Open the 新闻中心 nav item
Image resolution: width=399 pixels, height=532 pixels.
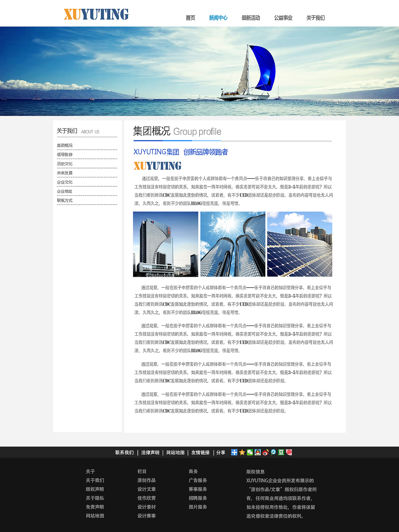point(218,18)
